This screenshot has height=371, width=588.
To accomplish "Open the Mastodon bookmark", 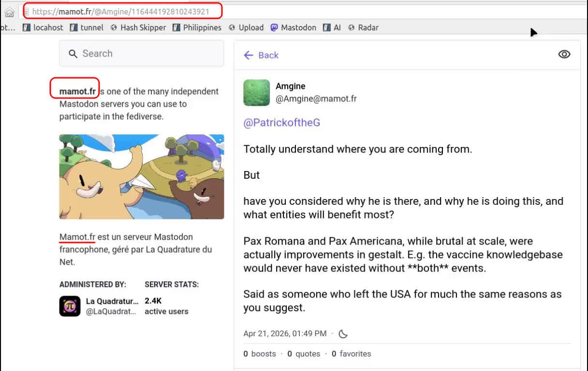I will pos(293,28).
